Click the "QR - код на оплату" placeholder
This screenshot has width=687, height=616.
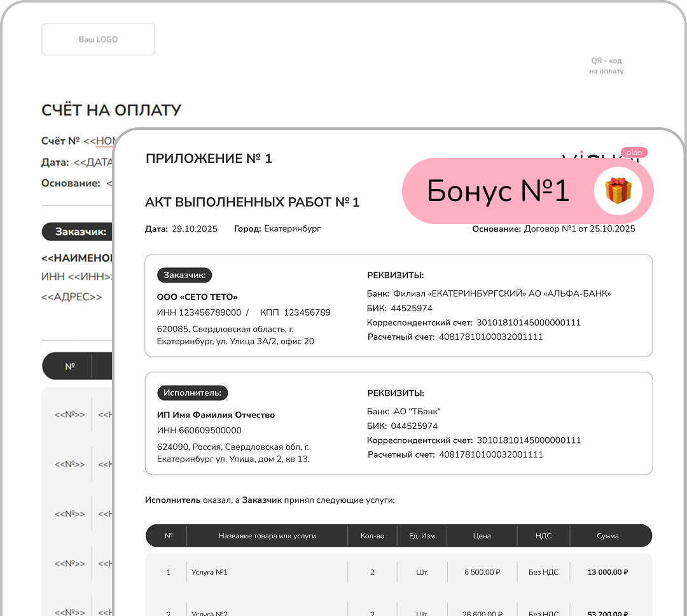pyautogui.click(x=606, y=66)
